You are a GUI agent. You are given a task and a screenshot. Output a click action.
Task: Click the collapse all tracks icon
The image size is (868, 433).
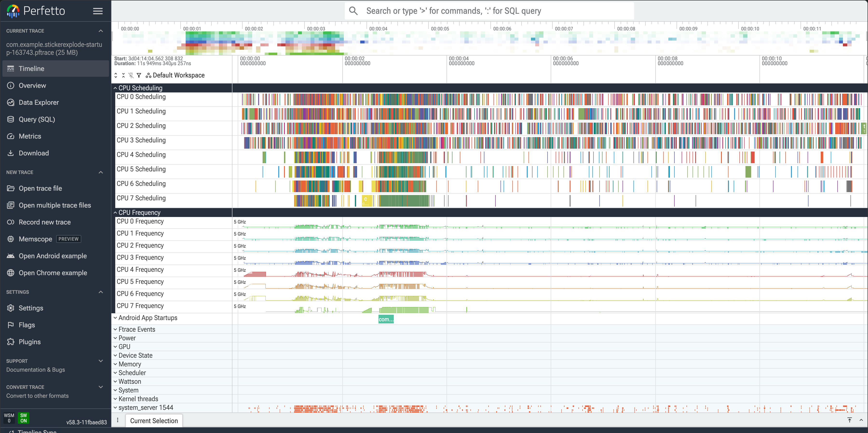[123, 75]
